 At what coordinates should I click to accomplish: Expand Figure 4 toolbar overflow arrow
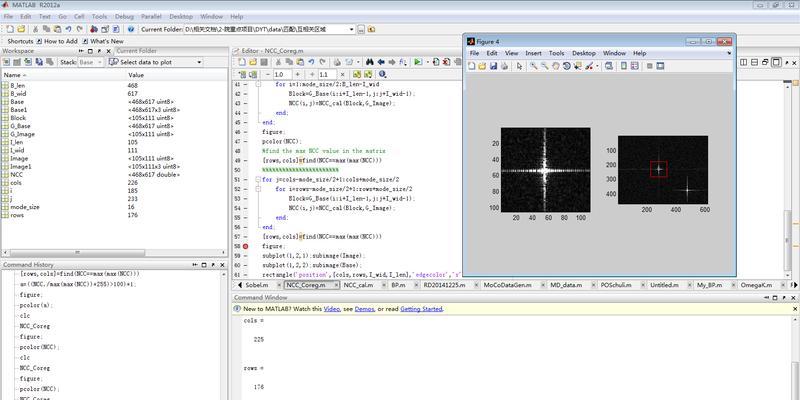point(729,53)
